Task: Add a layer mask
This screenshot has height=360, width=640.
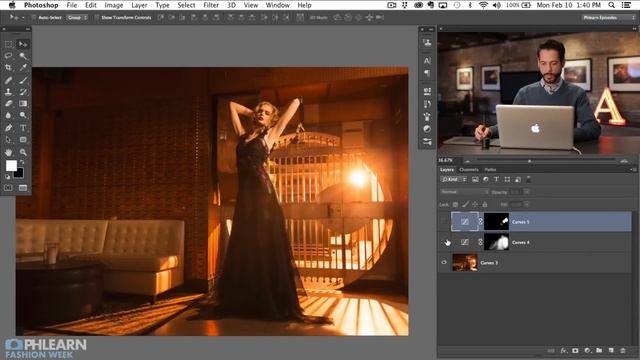Action: click(x=576, y=351)
